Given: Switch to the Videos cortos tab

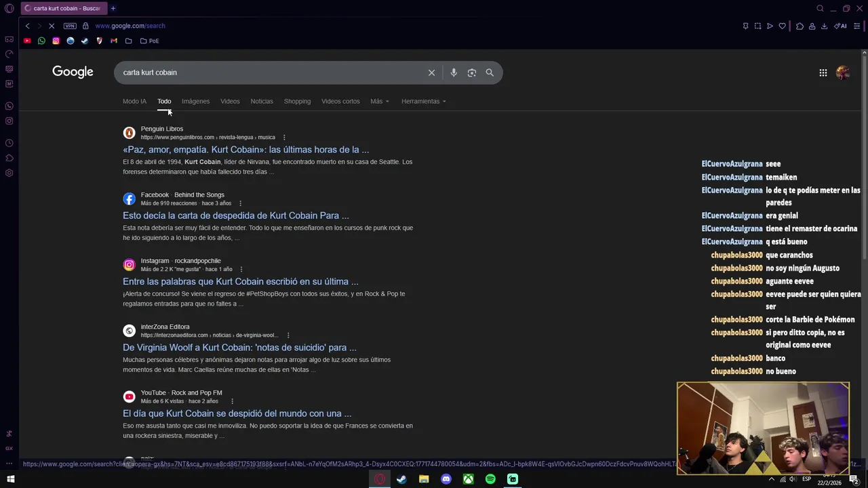Looking at the screenshot, I should click(x=340, y=101).
